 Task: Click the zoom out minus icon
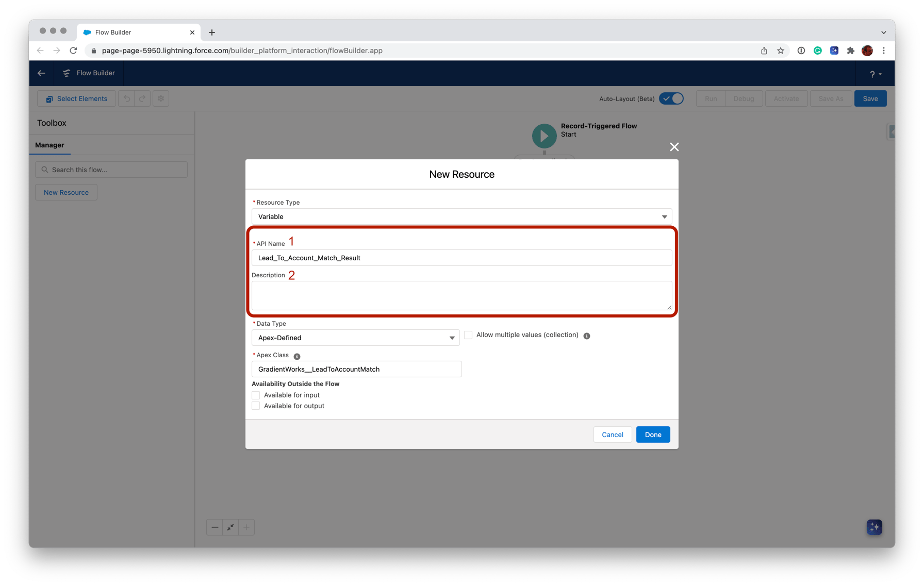215,527
